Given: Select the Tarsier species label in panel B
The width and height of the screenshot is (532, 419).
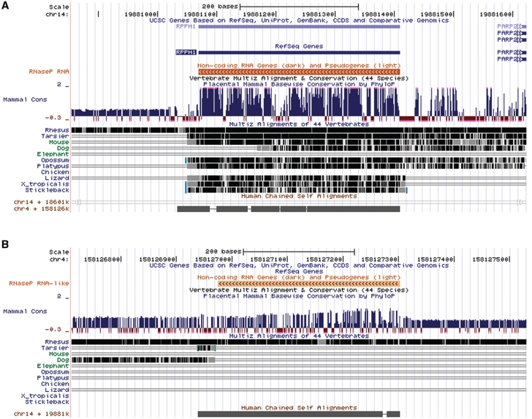Looking at the screenshot, I should tap(55, 348).
